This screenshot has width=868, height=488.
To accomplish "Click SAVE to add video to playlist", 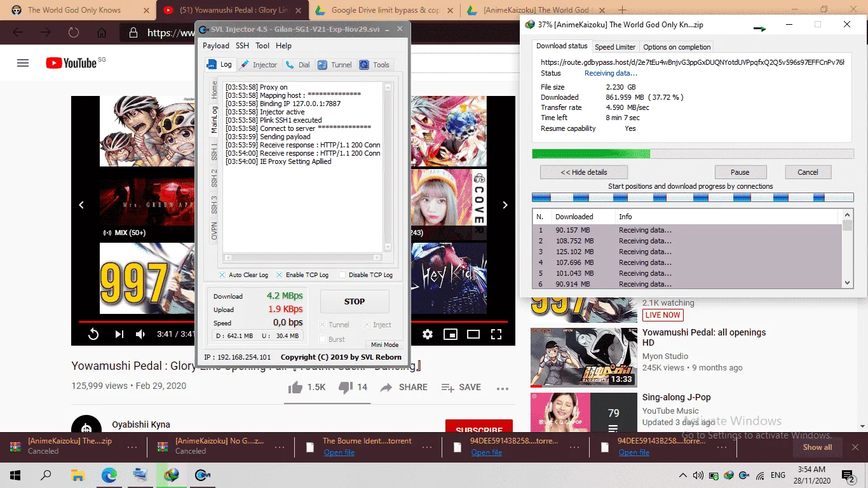I will (461, 387).
